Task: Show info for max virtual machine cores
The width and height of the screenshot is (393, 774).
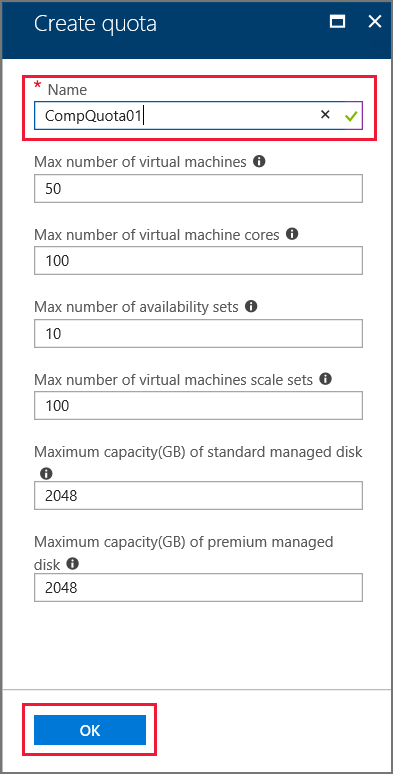Action: pyautogui.click(x=292, y=234)
